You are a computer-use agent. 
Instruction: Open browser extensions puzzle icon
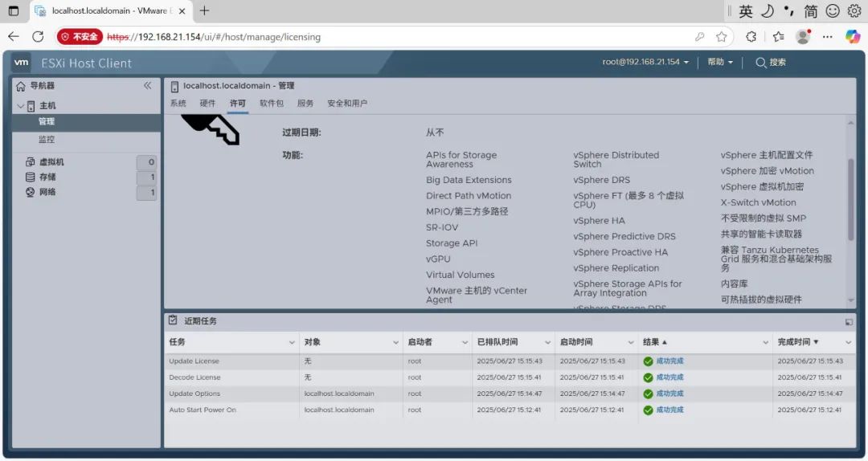751,36
